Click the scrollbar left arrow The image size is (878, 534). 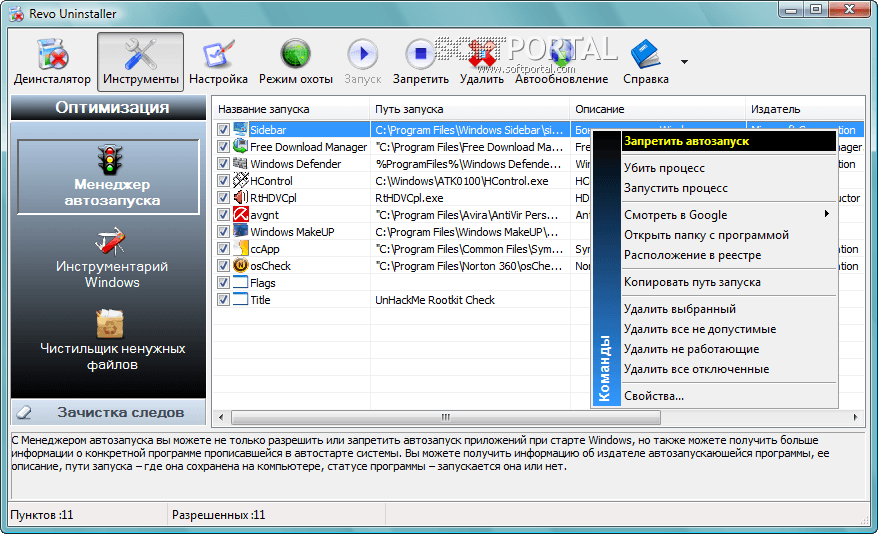click(221, 417)
